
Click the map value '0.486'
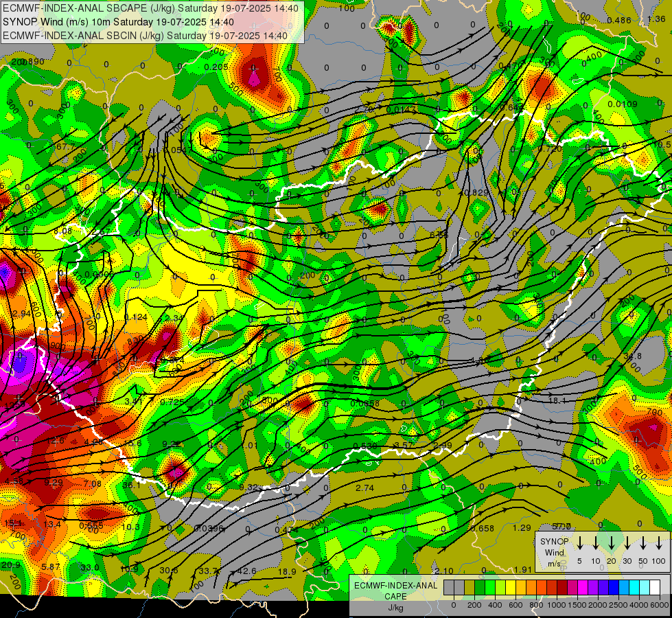pos(619,20)
